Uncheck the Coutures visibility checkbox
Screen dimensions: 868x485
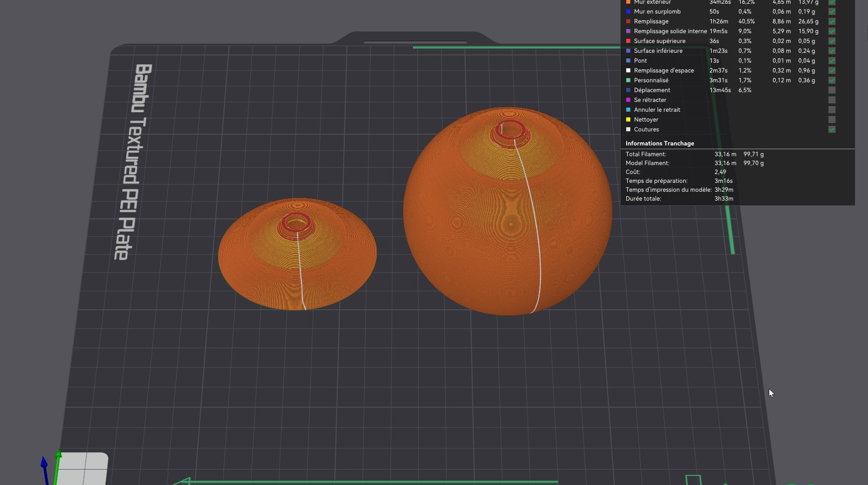[x=832, y=130]
